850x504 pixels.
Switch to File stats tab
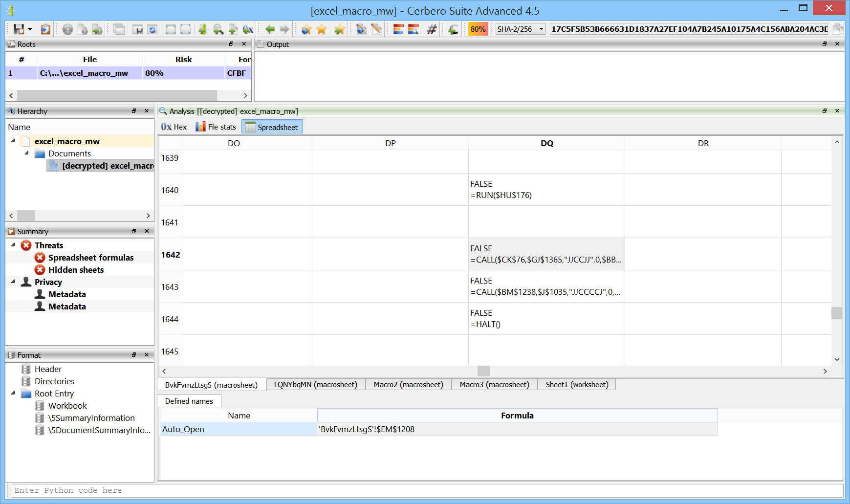(x=216, y=127)
